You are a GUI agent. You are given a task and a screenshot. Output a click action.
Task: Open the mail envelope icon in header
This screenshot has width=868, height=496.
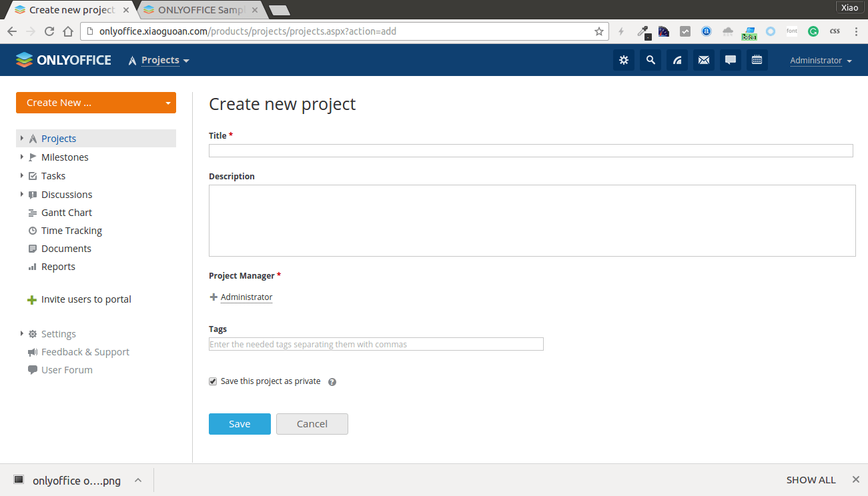[x=704, y=60]
